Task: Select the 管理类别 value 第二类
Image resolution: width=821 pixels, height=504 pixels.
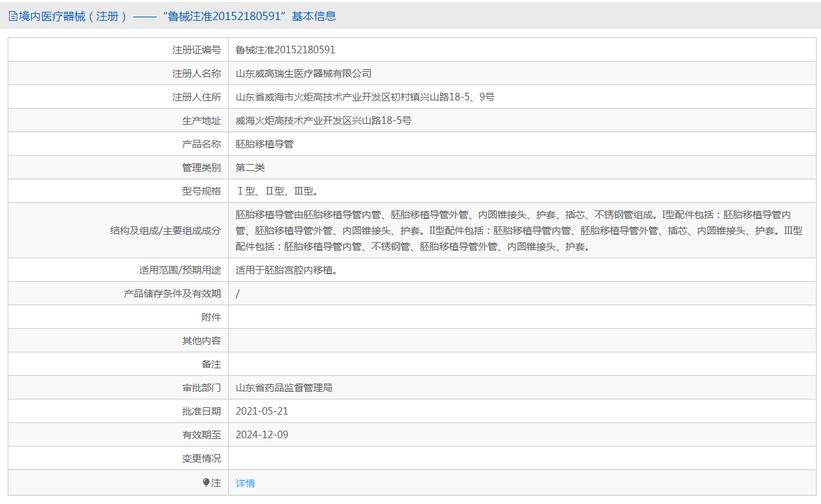Action: click(x=251, y=167)
